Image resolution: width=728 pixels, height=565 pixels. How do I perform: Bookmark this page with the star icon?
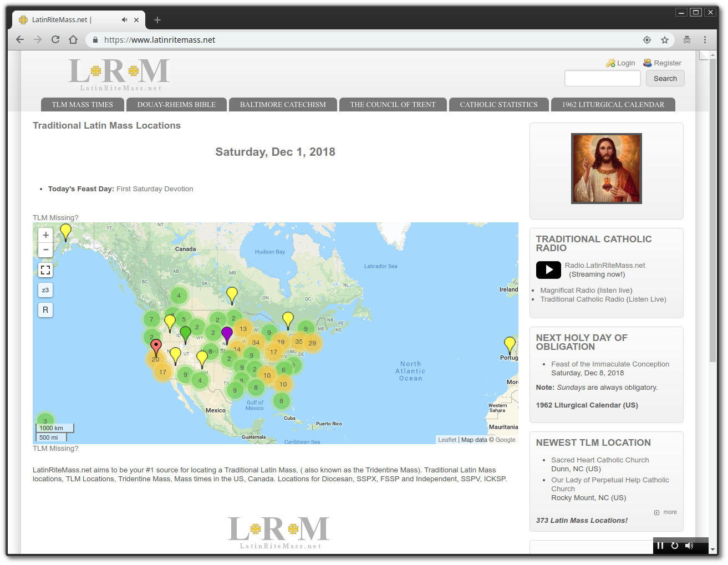point(665,40)
